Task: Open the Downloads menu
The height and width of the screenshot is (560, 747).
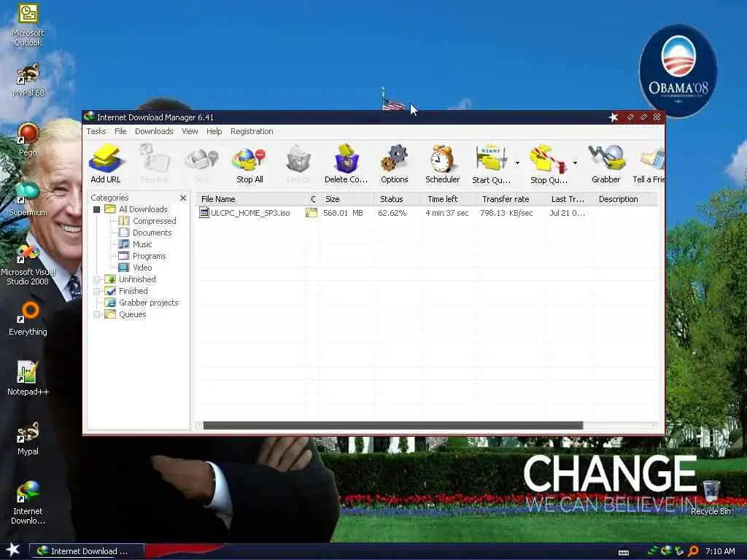Action: coord(154,131)
